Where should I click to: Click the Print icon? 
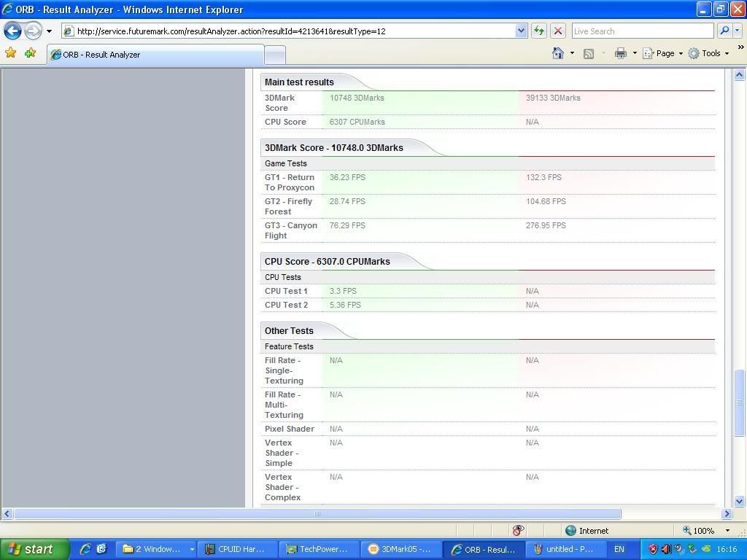pos(620,53)
